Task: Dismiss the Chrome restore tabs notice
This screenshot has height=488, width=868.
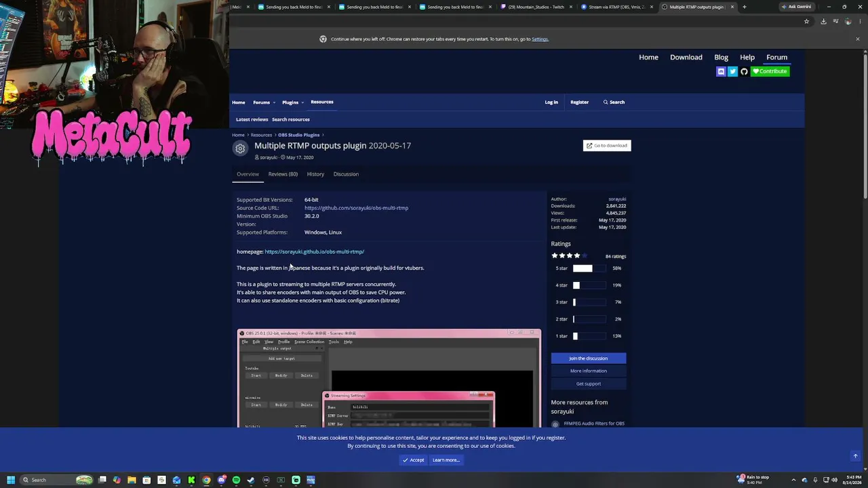Action: [x=857, y=39]
